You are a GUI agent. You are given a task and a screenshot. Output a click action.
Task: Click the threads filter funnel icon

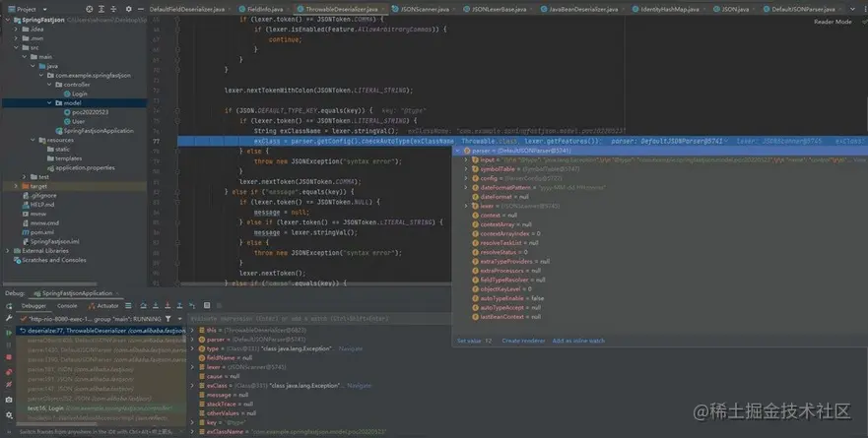(x=167, y=319)
